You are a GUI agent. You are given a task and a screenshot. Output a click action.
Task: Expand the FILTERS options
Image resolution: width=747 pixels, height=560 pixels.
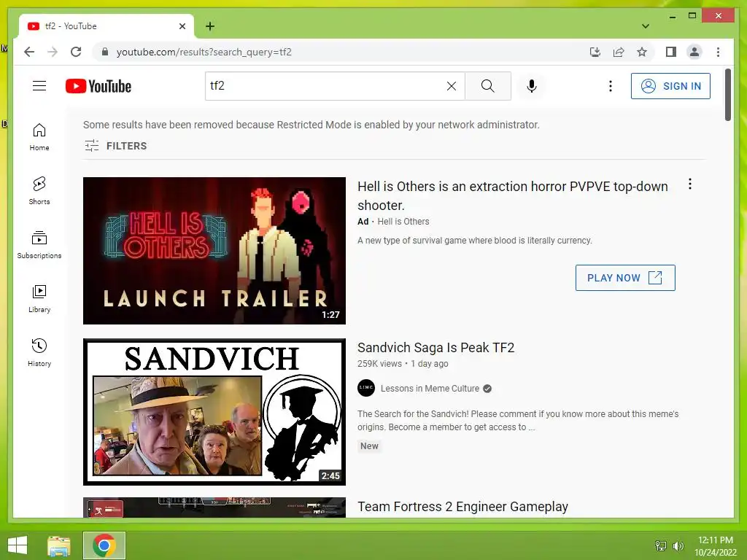click(116, 146)
